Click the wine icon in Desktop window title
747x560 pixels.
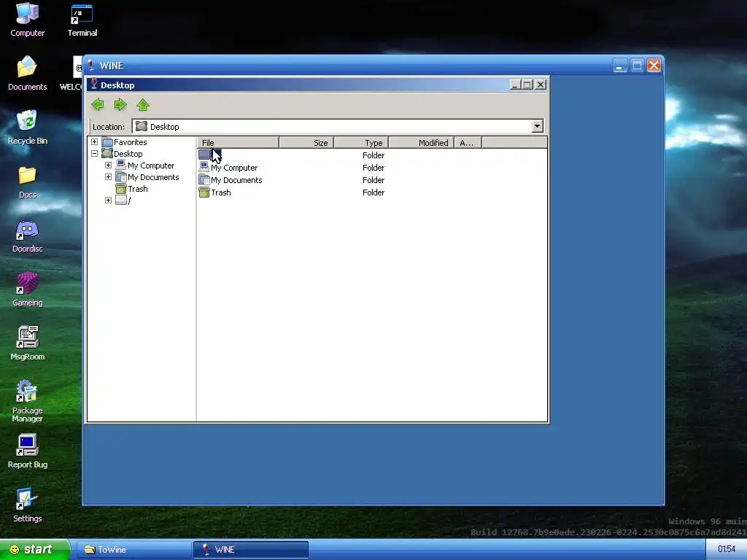point(94,85)
